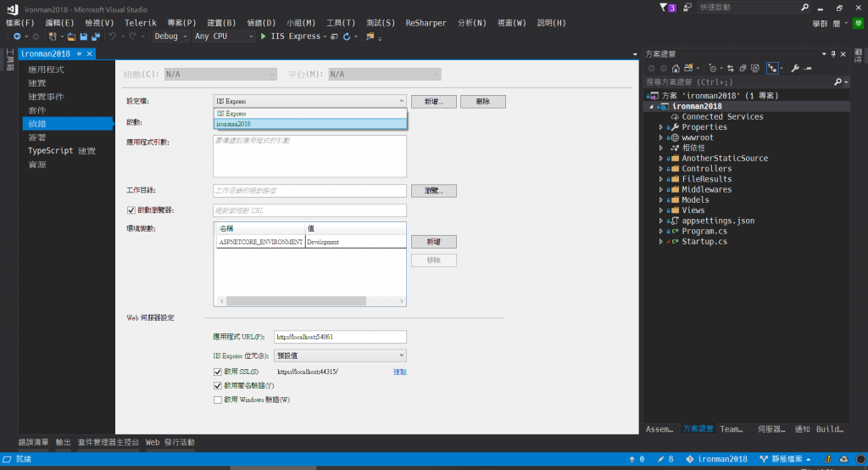Click the New Project toolbar icon
The height and width of the screenshot is (470, 868).
[x=53, y=36]
